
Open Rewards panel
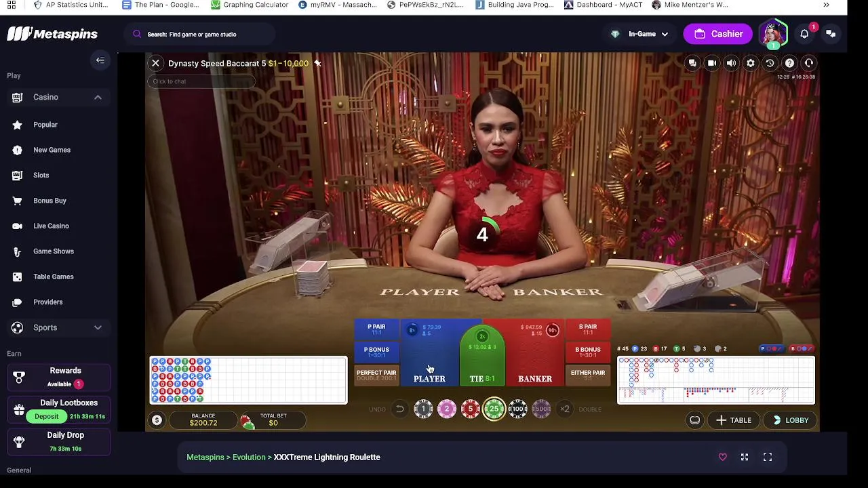click(59, 377)
